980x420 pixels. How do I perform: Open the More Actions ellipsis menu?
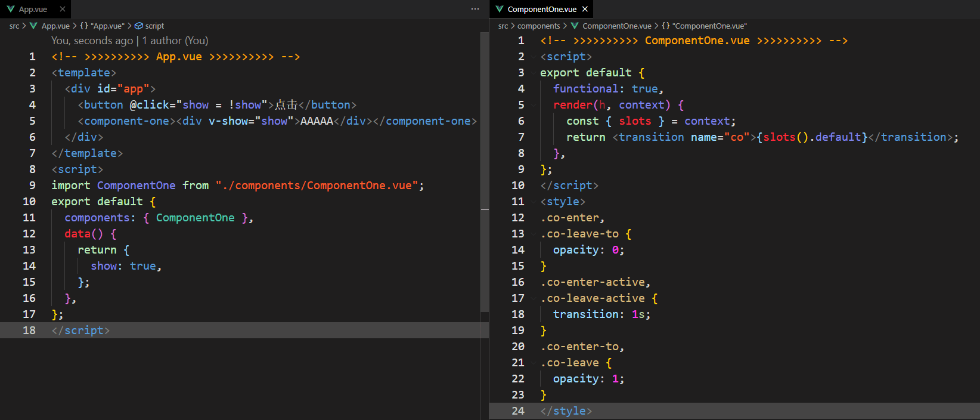tap(475, 9)
